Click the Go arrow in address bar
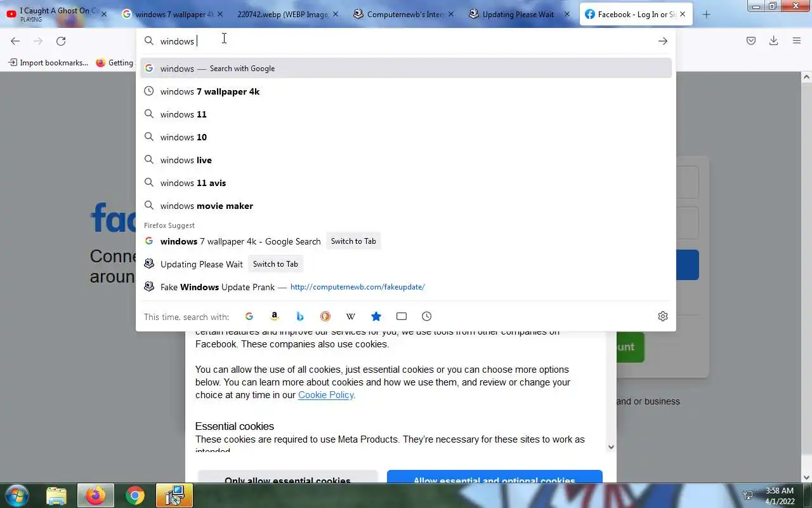This screenshot has width=812, height=508. 662,41
